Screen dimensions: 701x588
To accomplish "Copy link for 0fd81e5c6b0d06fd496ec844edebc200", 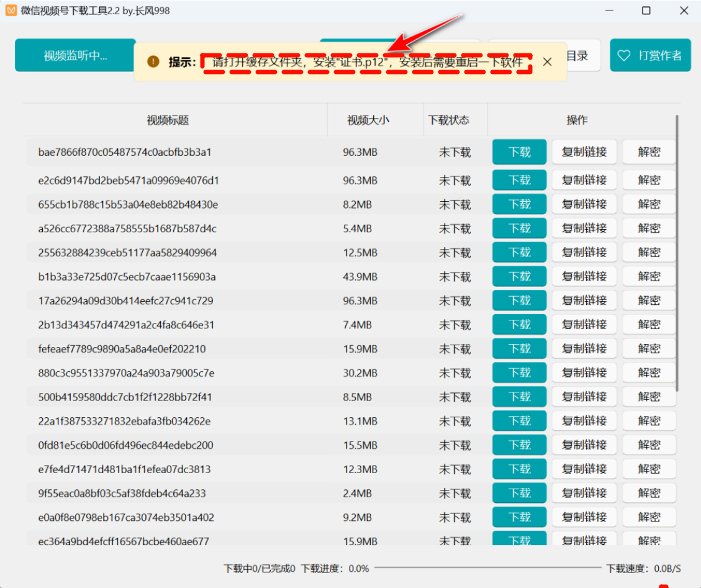I will point(584,445).
